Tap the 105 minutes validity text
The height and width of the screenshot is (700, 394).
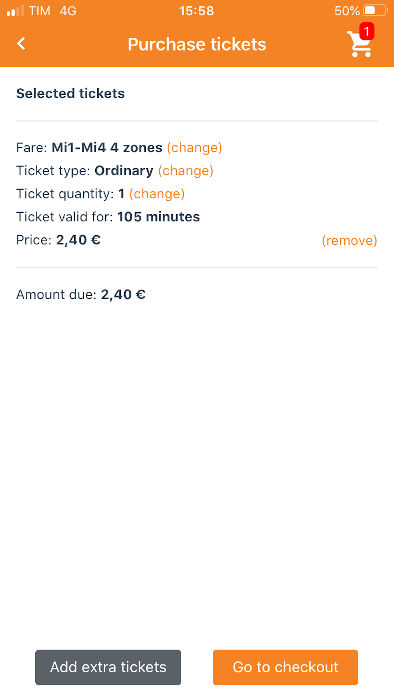click(158, 217)
